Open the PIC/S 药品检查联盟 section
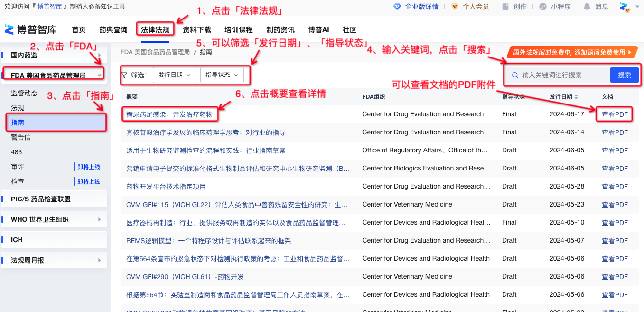The image size is (644, 312). pyautogui.click(x=54, y=199)
